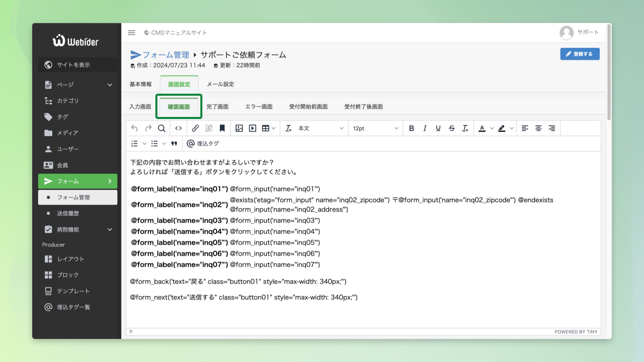Go to タグ in sidebar
644x362 pixels.
78,117
